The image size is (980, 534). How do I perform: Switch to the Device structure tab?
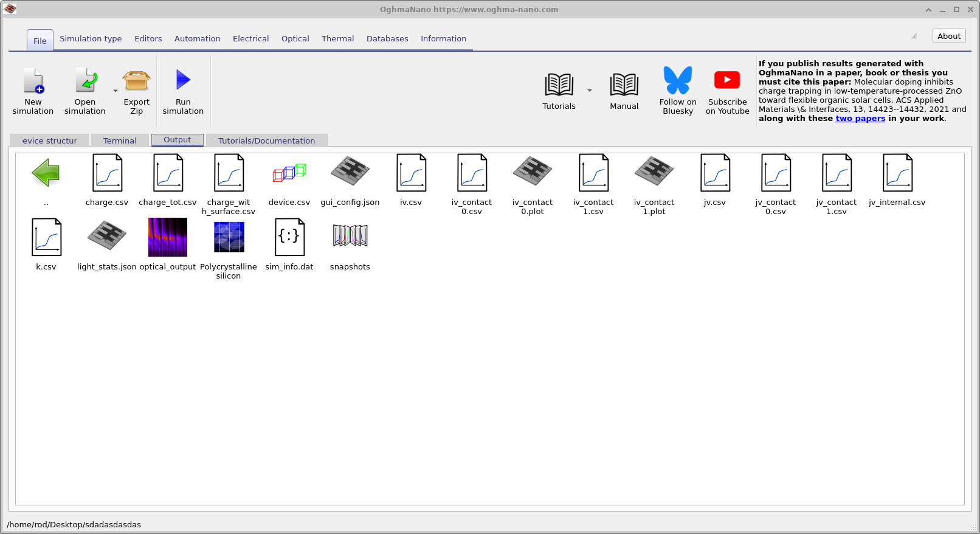click(x=49, y=140)
